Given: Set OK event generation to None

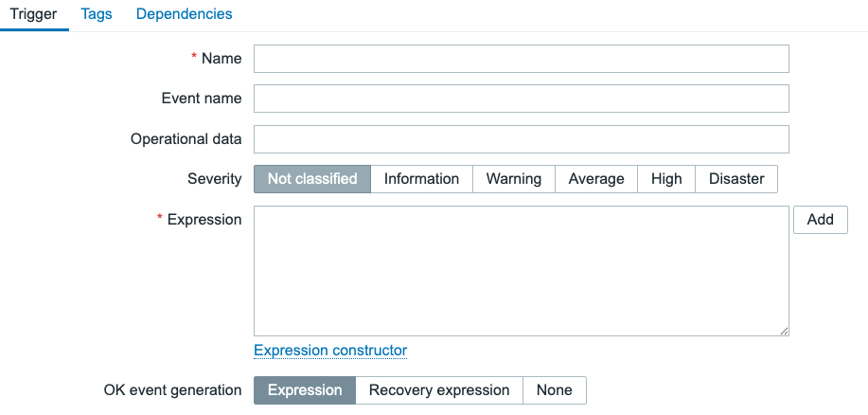Looking at the screenshot, I should pos(555,390).
